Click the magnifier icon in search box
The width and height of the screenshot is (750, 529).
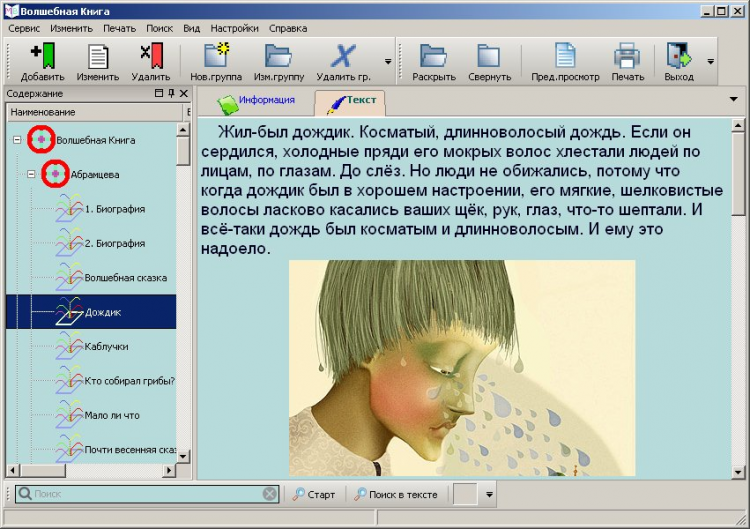click(25, 494)
